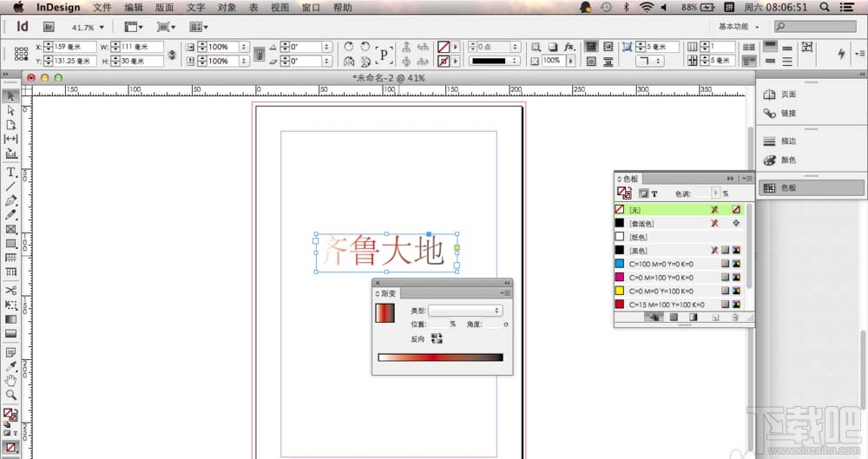Open the Gradient panel flyout menu
The width and height of the screenshot is (868, 459).
click(x=505, y=293)
